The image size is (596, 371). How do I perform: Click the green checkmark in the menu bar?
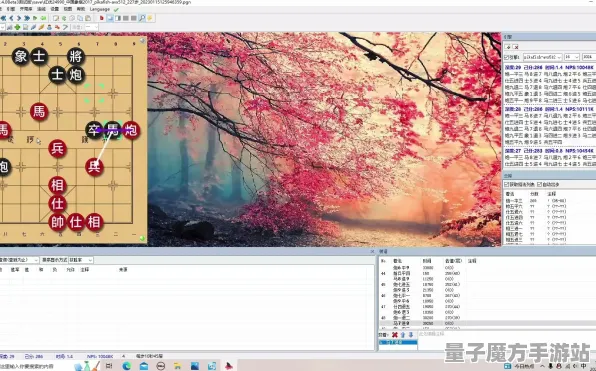[x=116, y=10]
